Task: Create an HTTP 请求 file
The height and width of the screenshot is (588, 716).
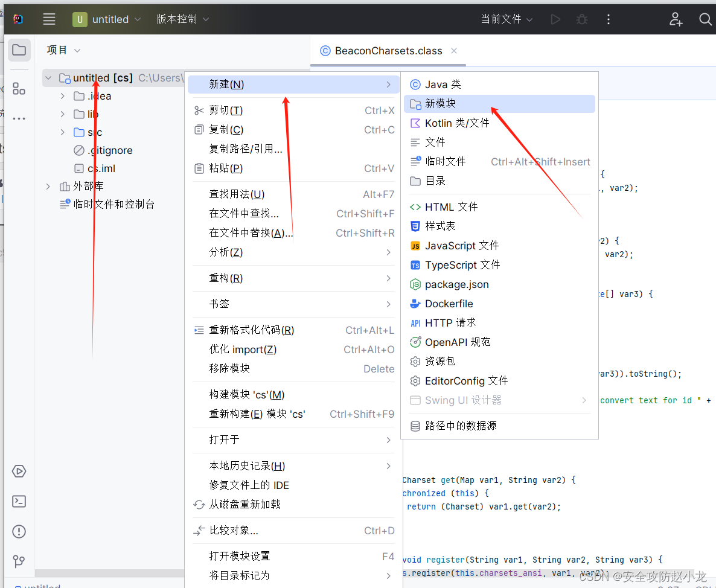Action: pos(499,323)
